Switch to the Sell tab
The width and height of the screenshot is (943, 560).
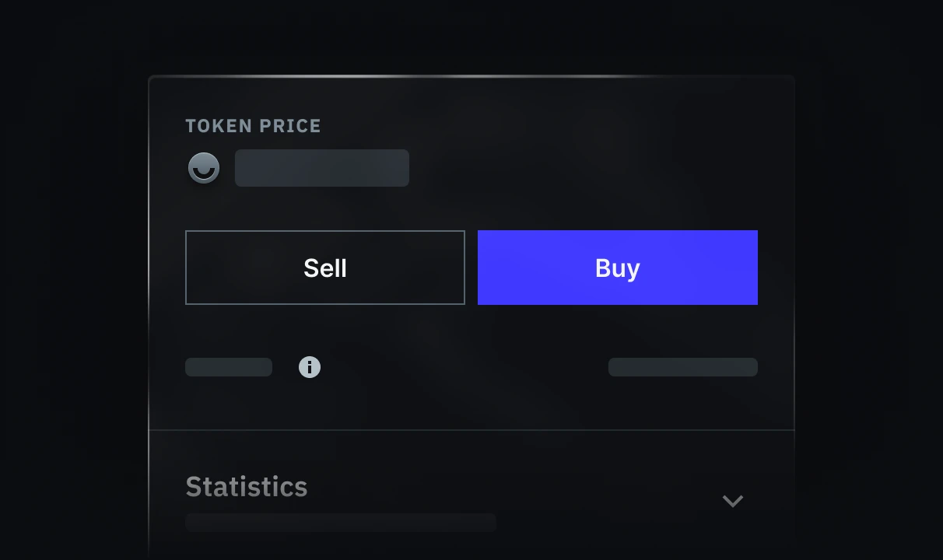coord(324,268)
